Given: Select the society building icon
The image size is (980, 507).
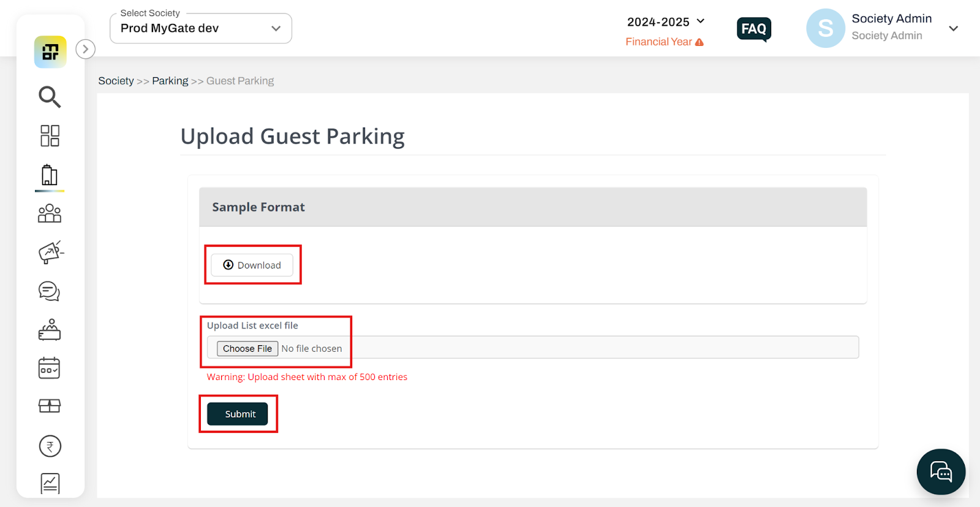Looking at the screenshot, I should tap(50, 175).
